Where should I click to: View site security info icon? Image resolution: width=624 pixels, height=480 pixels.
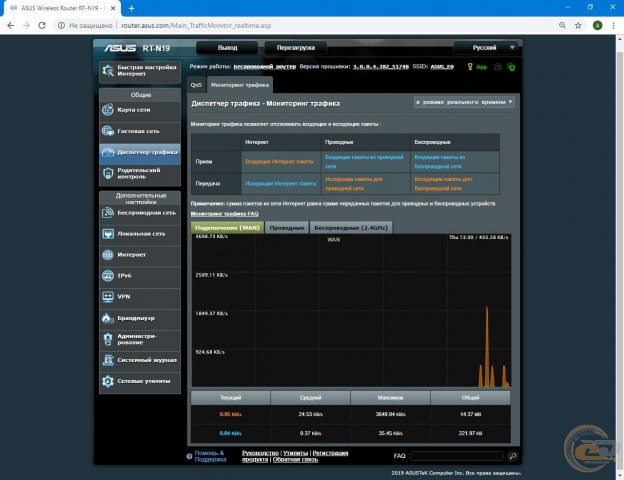click(x=61, y=25)
